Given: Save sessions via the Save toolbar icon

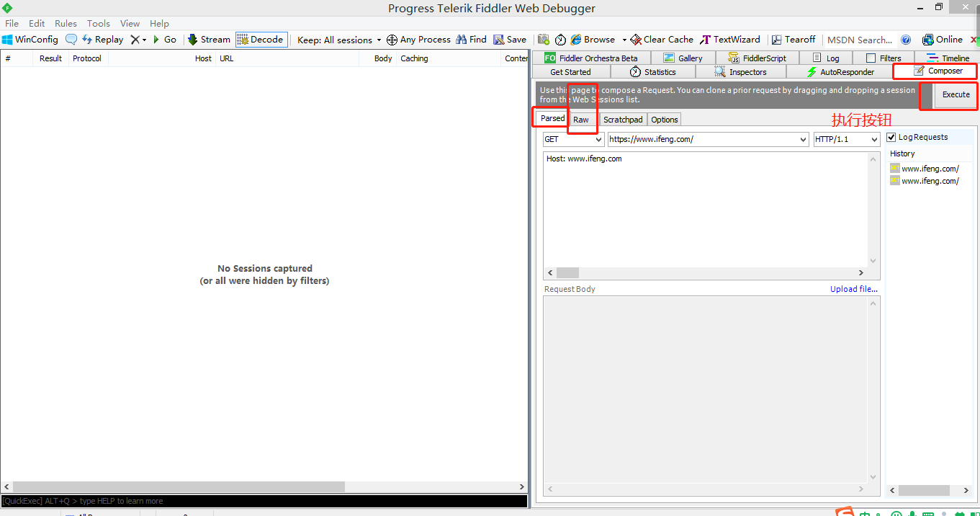Looking at the screenshot, I should [510, 40].
